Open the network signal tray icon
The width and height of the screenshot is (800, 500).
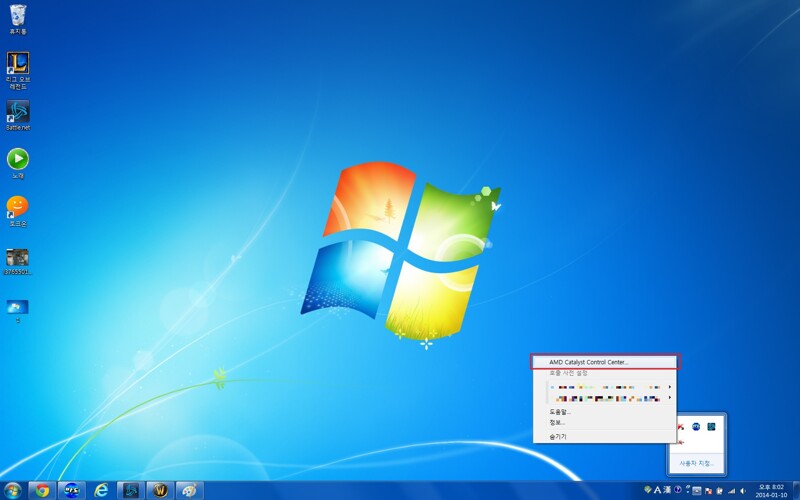[731, 491]
